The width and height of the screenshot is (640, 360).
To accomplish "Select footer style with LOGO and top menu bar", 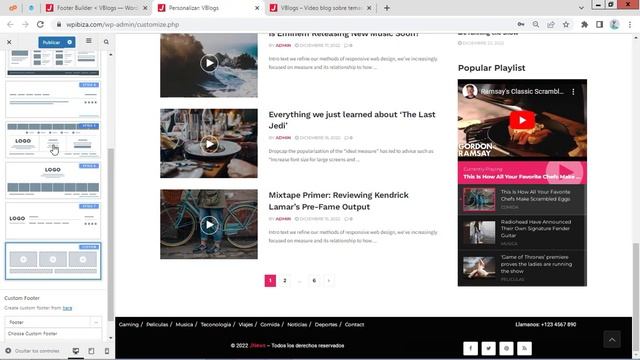I will (x=53, y=140).
